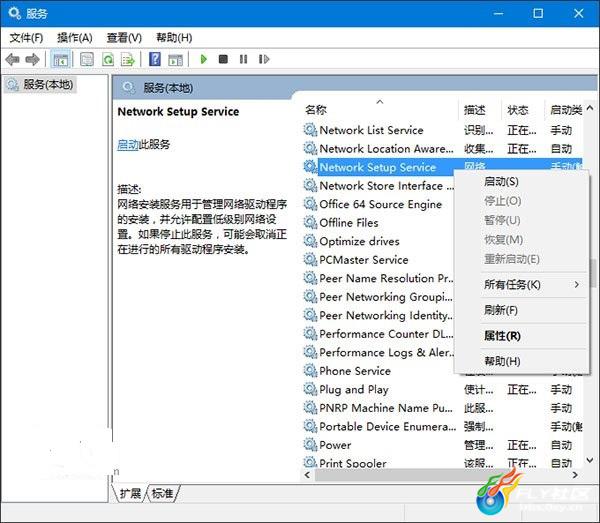
Task: Click gear icon beside Phone Service
Action: [310, 370]
